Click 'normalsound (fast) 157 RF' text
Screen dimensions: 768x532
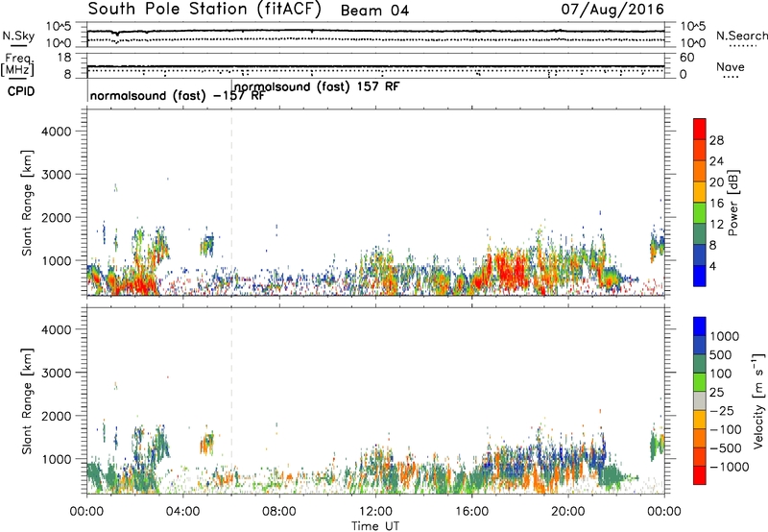[317, 86]
